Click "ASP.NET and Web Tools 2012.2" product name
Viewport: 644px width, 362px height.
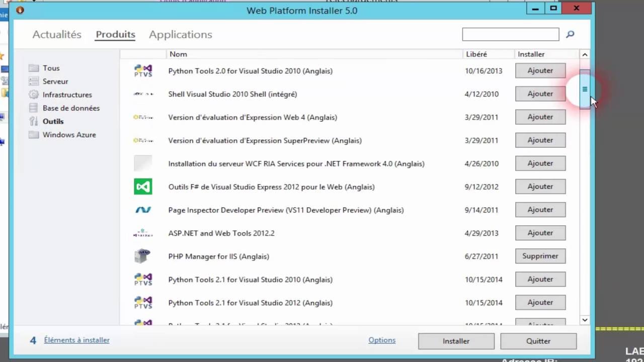coord(221,233)
